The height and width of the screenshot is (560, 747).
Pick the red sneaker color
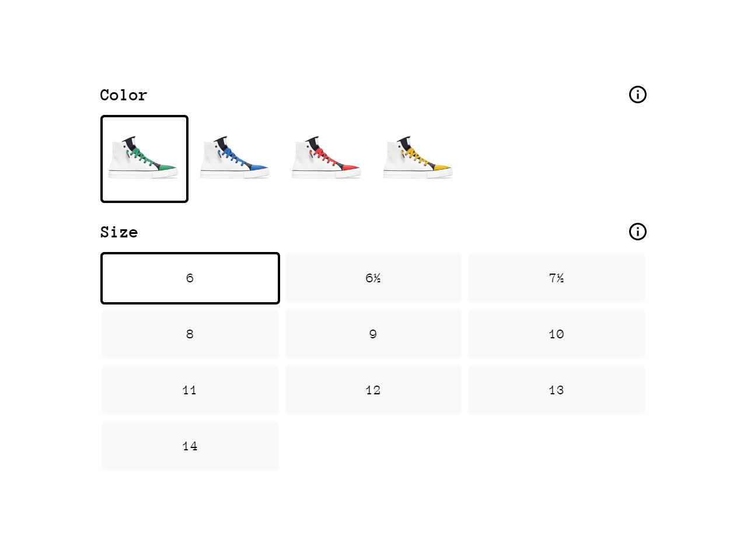coord(327,159)
